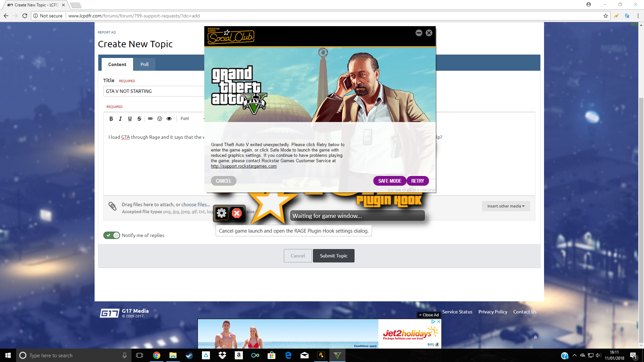Toggle Notify me of replies switch

point(112,235)
